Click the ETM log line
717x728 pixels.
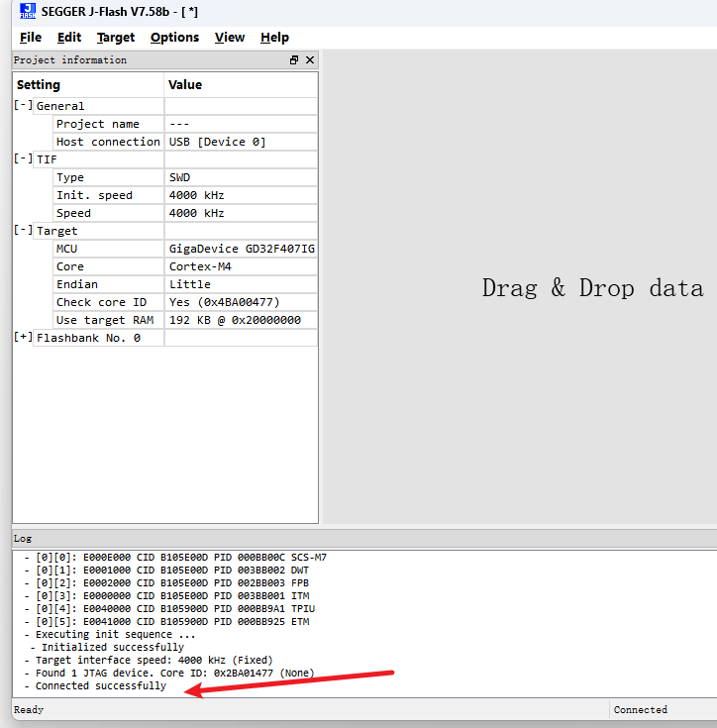[x=166, y=622]
